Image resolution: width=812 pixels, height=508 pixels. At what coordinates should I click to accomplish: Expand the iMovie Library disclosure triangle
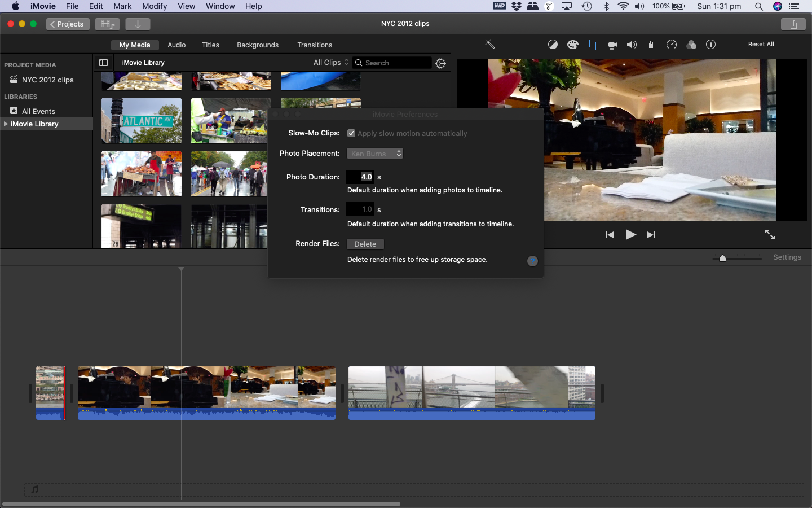pos(6,124)
